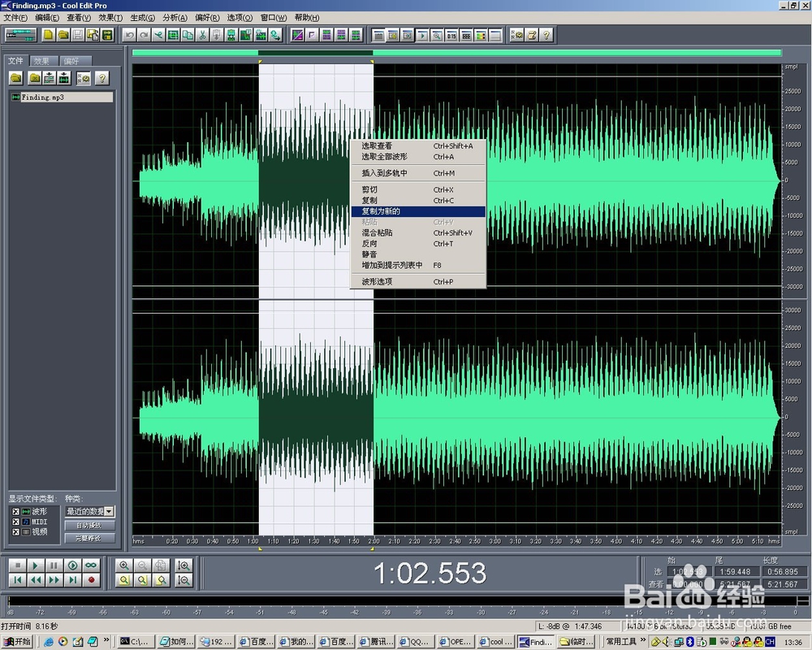The width and height of the screenshot is (812, 650).
Task: Choose 复制为新的 in the context menu
Action: (418, 211)
